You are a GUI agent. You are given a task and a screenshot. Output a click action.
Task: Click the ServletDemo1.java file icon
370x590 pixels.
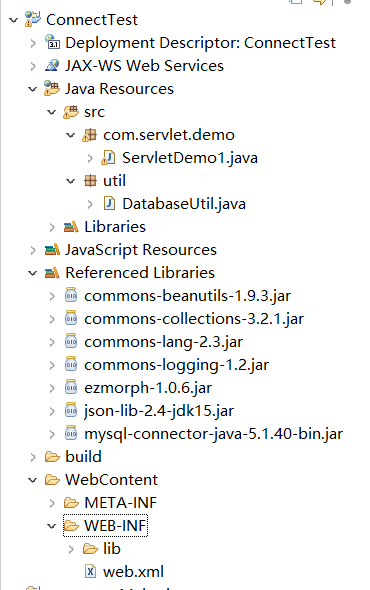[x=109, y=158]
